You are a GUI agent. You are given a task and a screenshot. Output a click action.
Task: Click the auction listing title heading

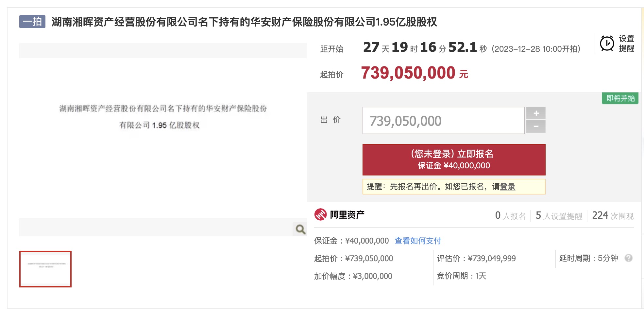(244, 22)
